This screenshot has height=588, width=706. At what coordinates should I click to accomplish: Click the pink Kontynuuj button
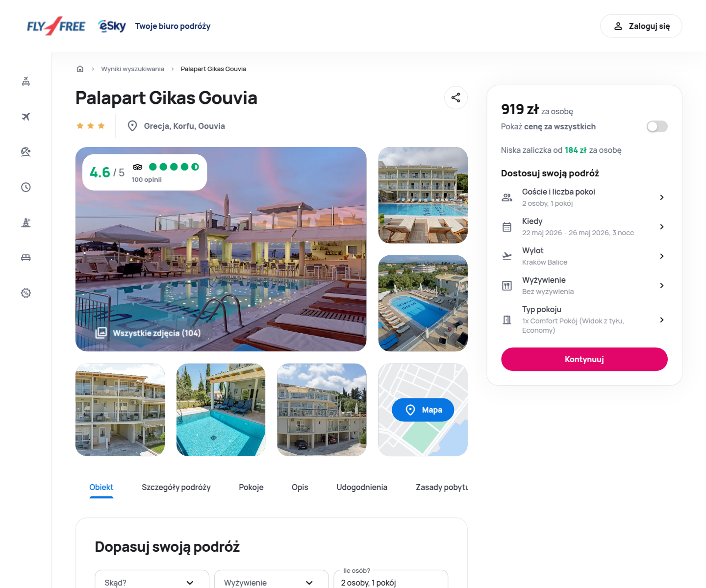[584, 359]
